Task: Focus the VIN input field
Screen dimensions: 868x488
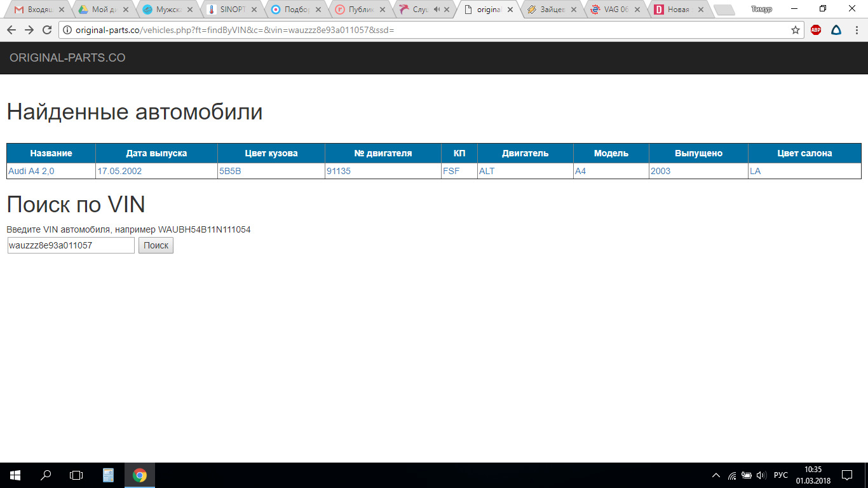Action: pos(71,245)
